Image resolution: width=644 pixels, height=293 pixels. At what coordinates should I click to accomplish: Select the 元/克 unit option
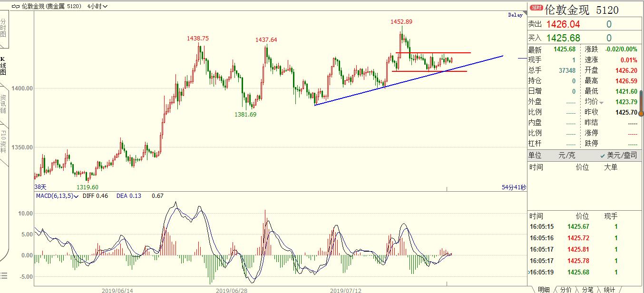(567, 155)
